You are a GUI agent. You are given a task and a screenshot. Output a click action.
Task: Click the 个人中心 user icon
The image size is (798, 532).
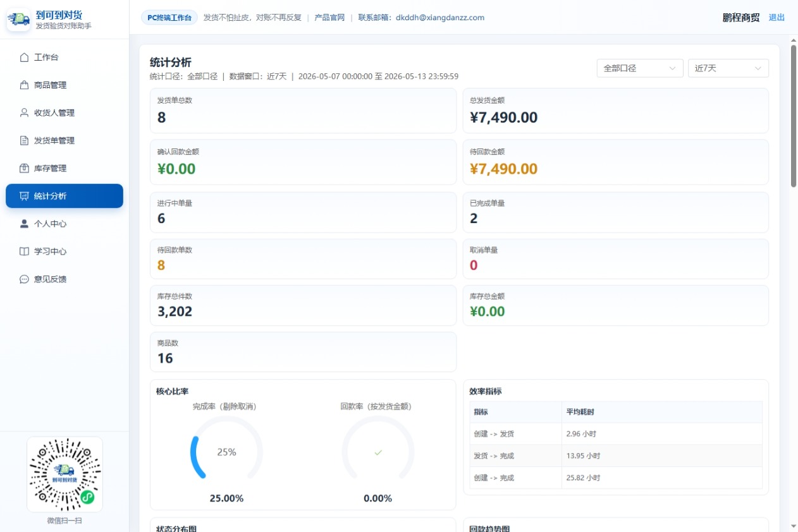click(24, 224)
